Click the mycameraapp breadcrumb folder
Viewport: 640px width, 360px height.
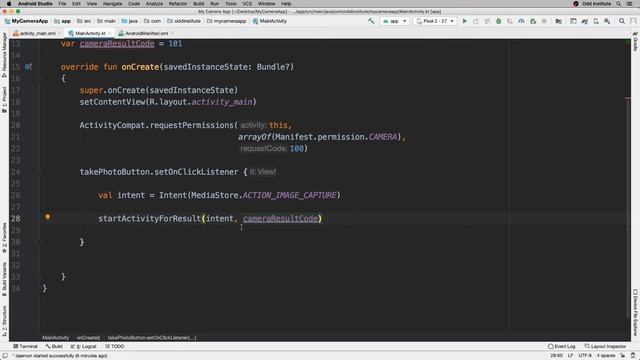[x=227, y=21]
